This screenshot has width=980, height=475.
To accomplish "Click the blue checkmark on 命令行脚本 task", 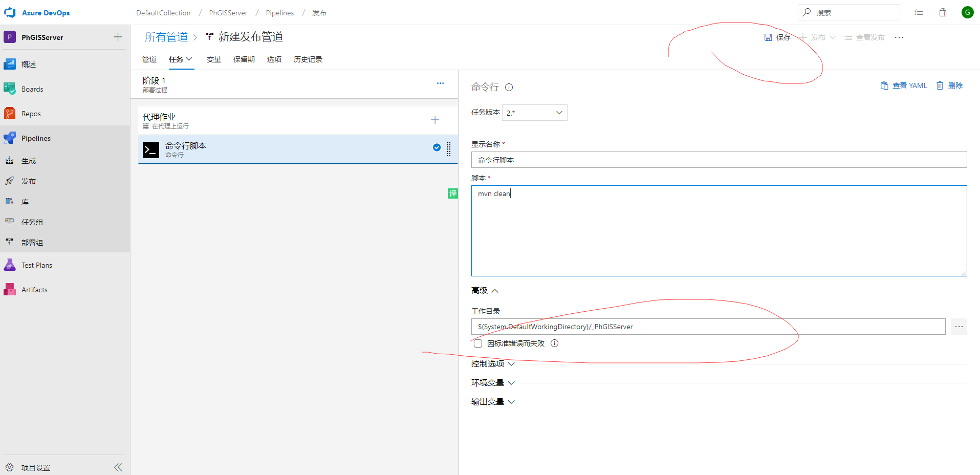I will (x=437, y=147).
